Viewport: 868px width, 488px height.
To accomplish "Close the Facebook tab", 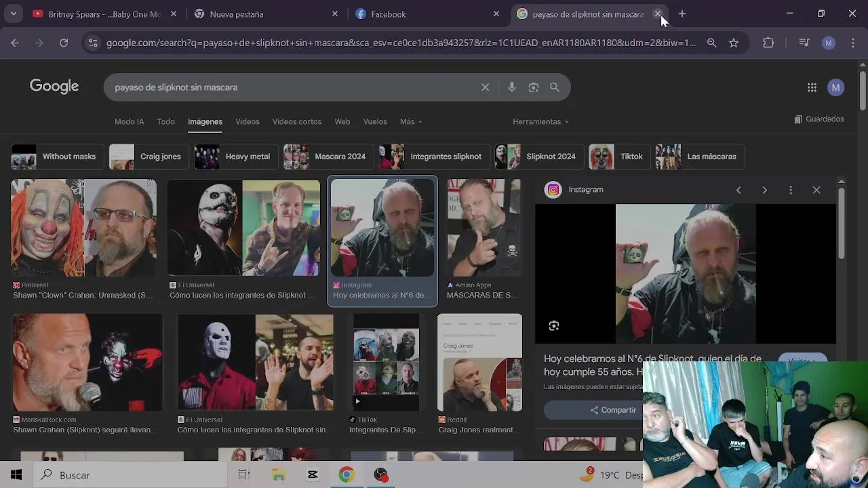I will point(496,14).
